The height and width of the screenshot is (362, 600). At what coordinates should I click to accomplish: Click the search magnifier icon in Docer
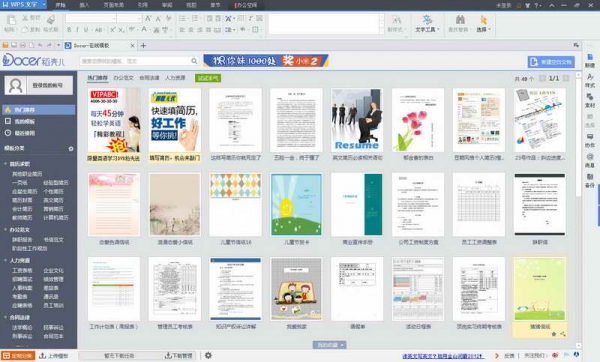click(194, 61)
